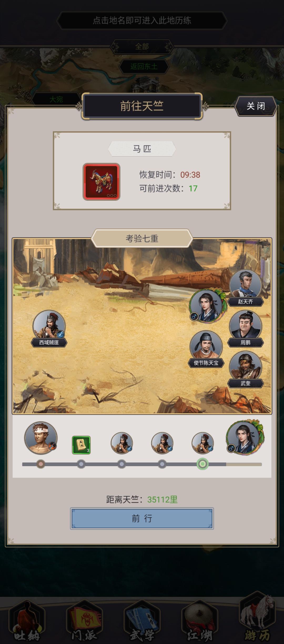
Task: Tap the 赵天齐 character portrait
Action: [x=245, y=285]
